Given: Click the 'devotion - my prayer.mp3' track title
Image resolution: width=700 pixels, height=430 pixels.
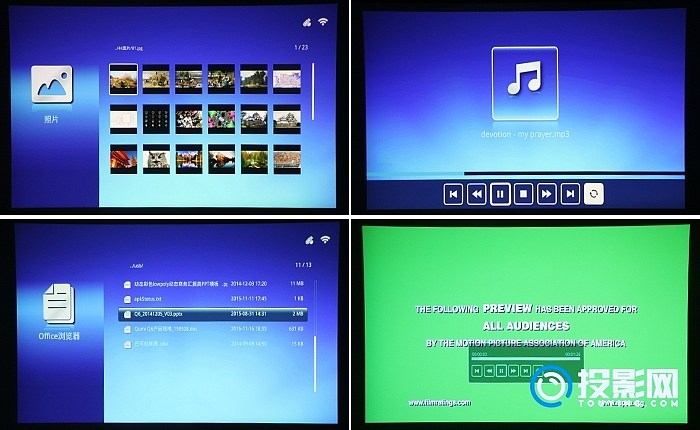Looking at the screenshot, I should click(525, 134).
